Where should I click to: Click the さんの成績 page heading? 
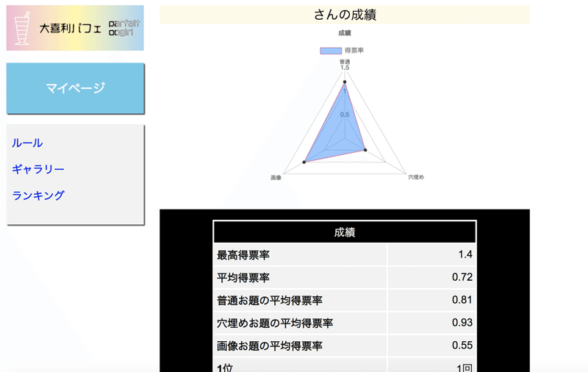[345, 15]
